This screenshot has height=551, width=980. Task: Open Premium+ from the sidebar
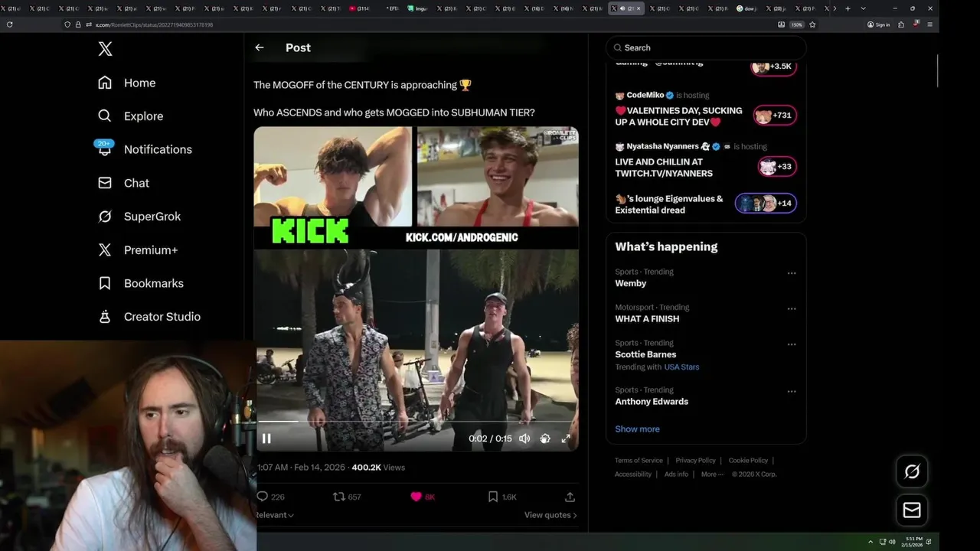pos(138,250)
